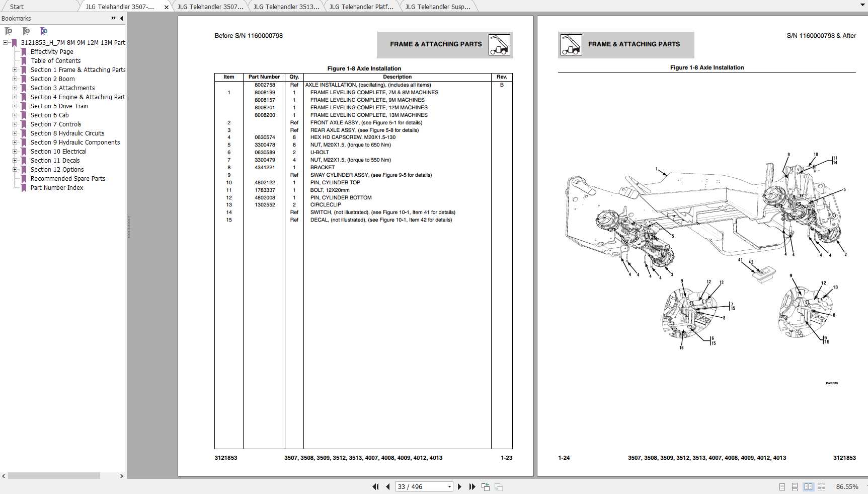868x494 pixels.
Task: Open Section 8 Hydraulic Circuits bookmark
Action: click(67, 133)
